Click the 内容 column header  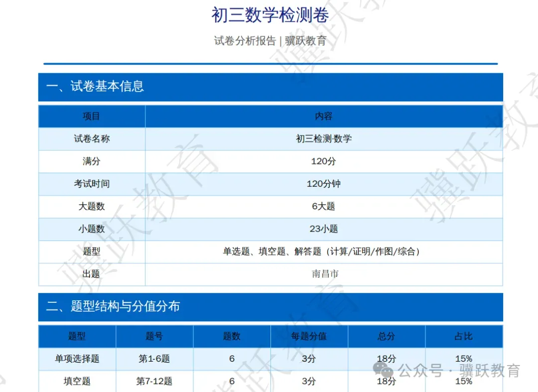[x=324, y=116]
